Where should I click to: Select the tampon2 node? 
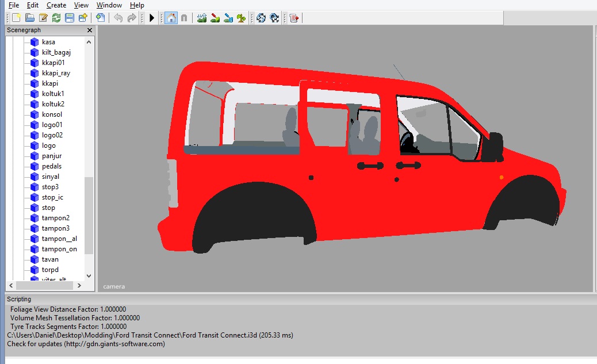click(x=56, y=218)
